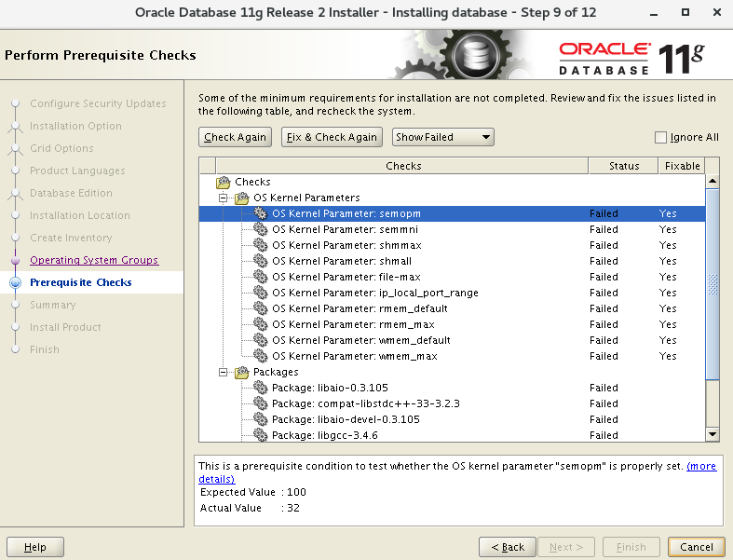Click the Check Again button
Screen dimensions: 733x560
coord(235,137)
